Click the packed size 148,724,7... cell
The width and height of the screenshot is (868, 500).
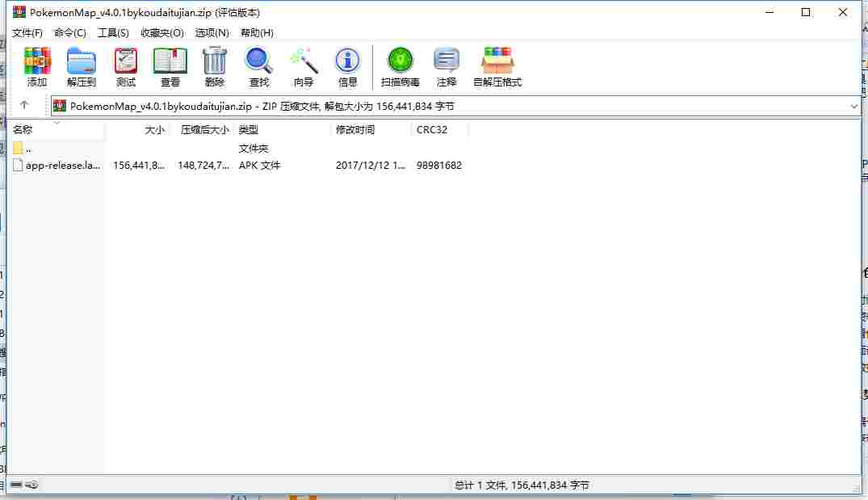click(x=203, y=165)
